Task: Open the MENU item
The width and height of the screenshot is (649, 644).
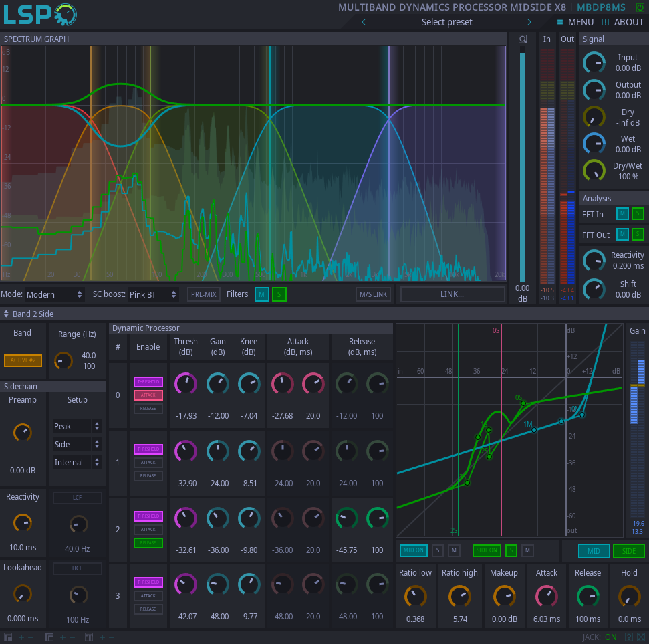Action: tap(575, 22)
